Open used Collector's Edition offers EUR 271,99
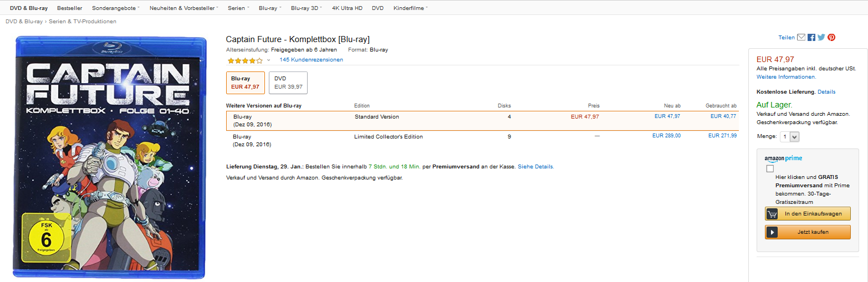868x282 pixels. (x=723, y=136)
